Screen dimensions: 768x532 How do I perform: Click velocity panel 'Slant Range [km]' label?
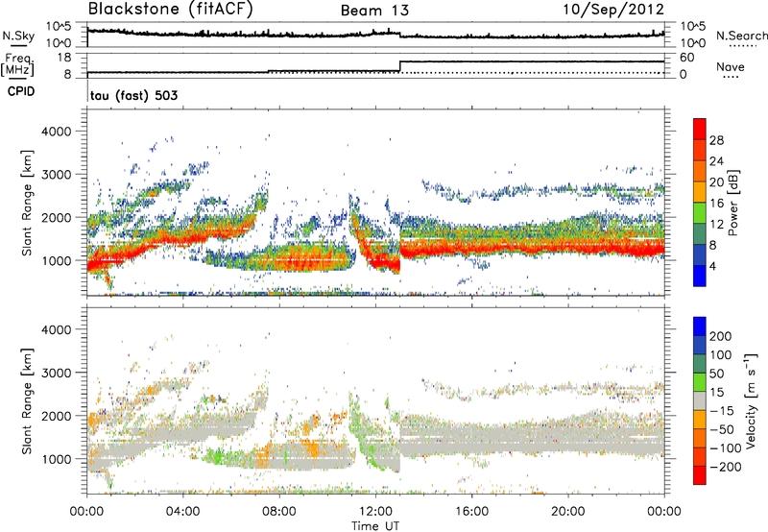tap(27, 400)
